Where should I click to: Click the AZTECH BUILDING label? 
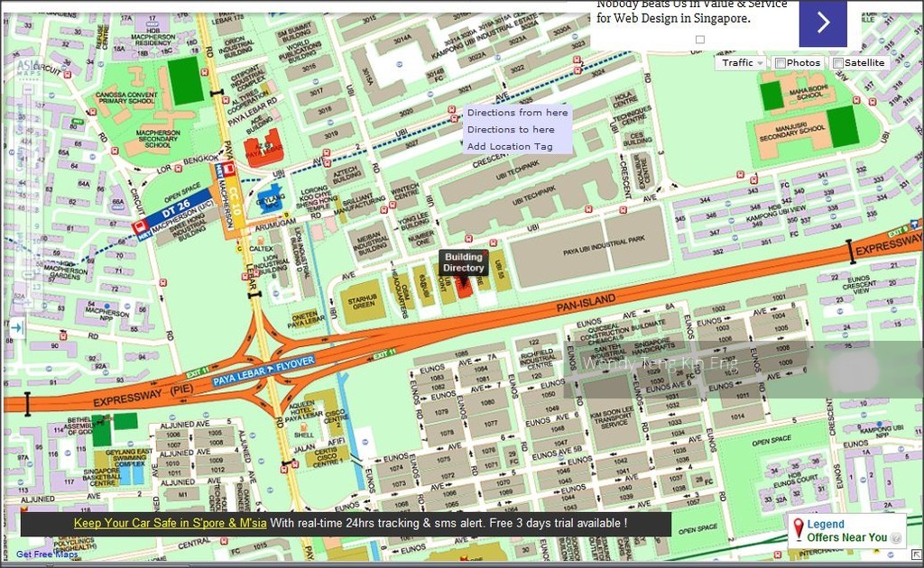(x=346, y=173)
